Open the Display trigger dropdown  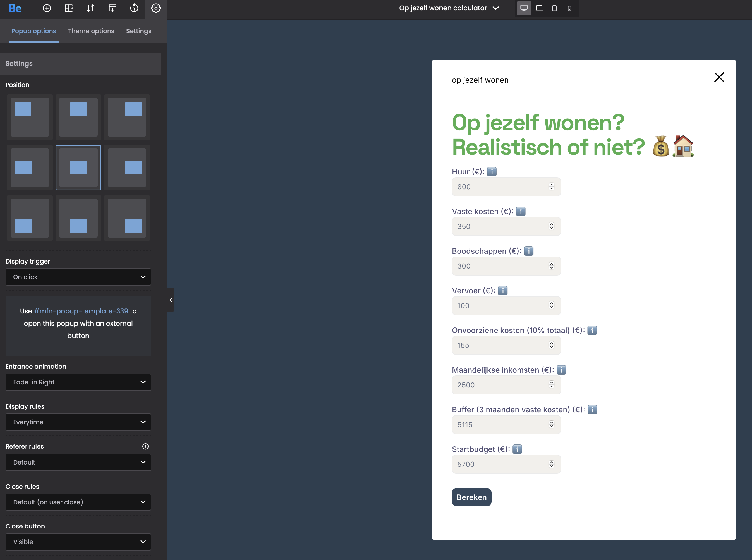pyautogui.click(x=78, y=277)
